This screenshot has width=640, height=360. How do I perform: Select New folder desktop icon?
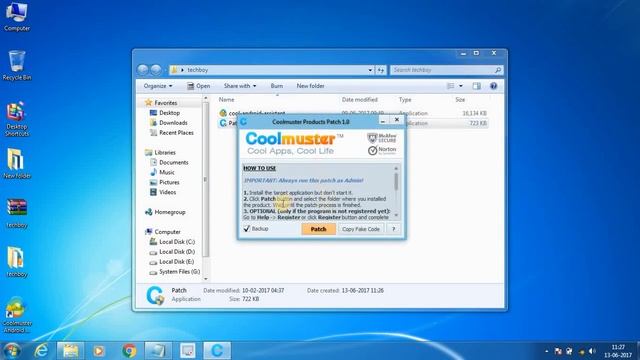point(17,164)
